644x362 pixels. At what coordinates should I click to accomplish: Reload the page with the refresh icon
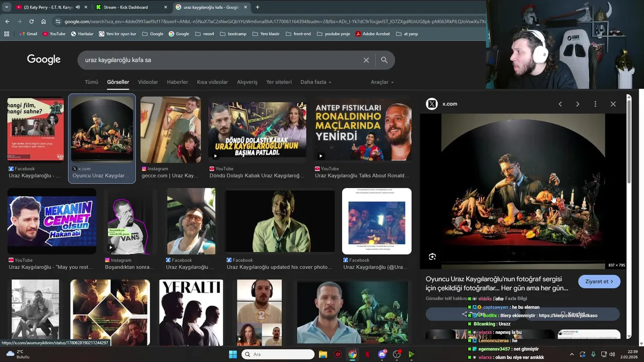tap(31, 21)
